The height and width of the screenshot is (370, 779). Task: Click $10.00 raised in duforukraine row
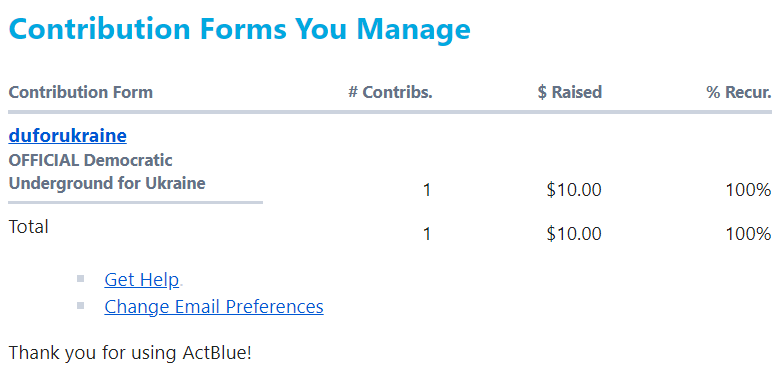pyautogui.click(x=574, y=190)
